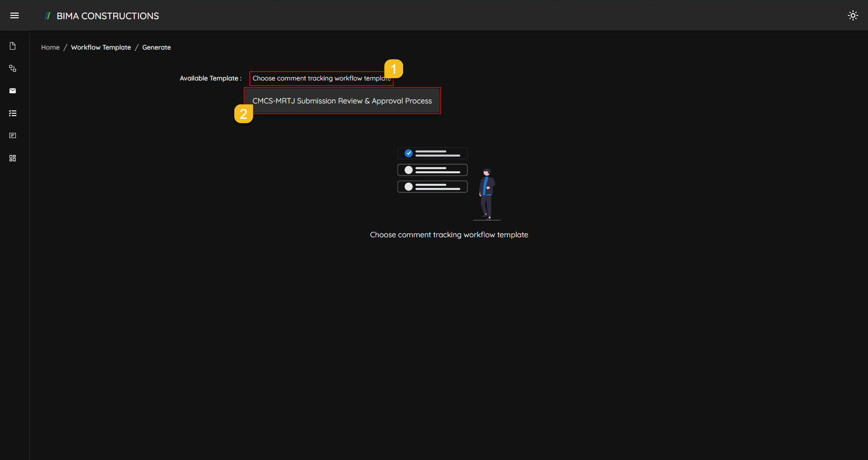The width and height of the screenshot is (868, 460).
Task: Select the checklist icon in the sidebar
Action: (x=13, y=113)
